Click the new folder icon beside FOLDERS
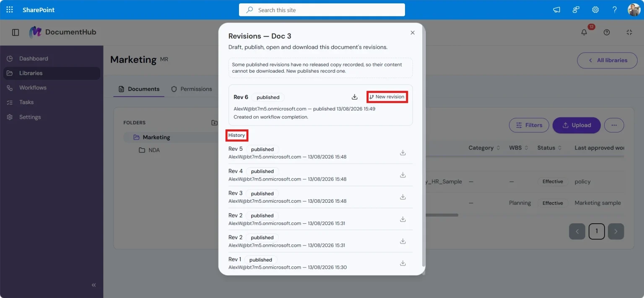 click(214, 123)
